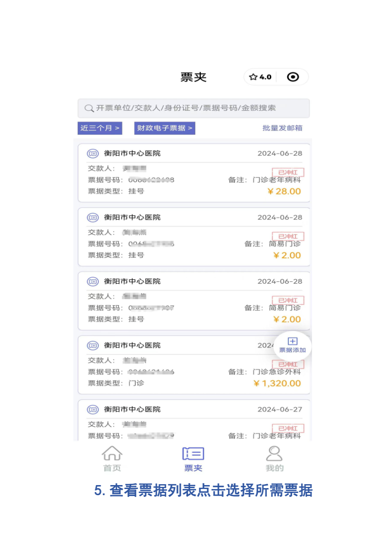
Task: Click the star 4.0 rating icon
Action: click(254, 77)
